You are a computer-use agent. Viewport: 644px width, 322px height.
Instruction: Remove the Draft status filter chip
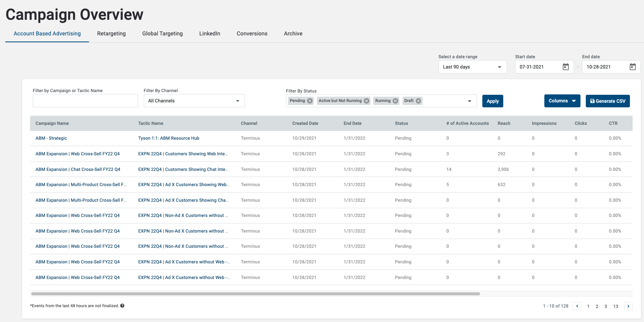click(418, 101)
